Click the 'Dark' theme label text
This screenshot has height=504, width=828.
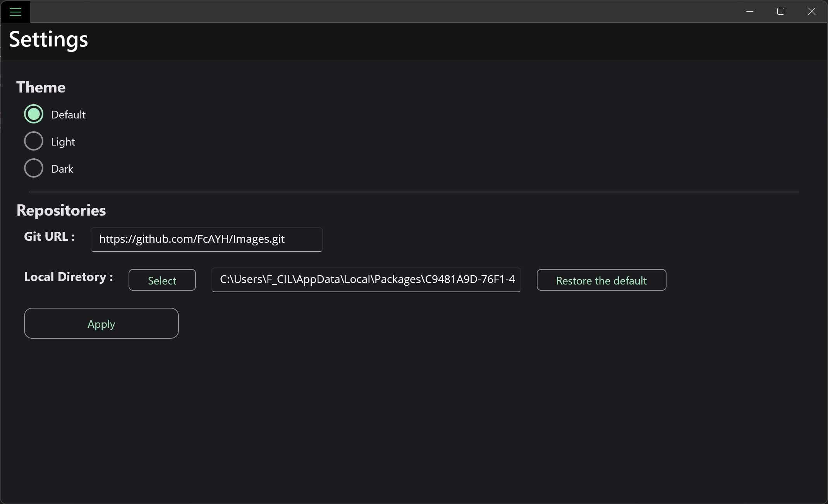coord(62,169)
